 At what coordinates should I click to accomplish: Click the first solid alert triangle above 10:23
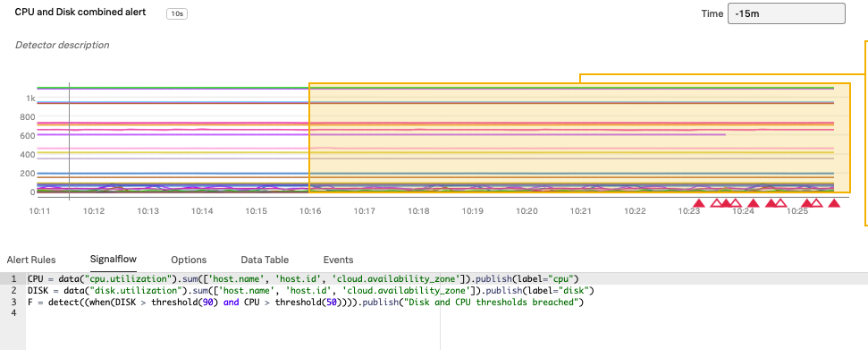(x=699, y=203)
